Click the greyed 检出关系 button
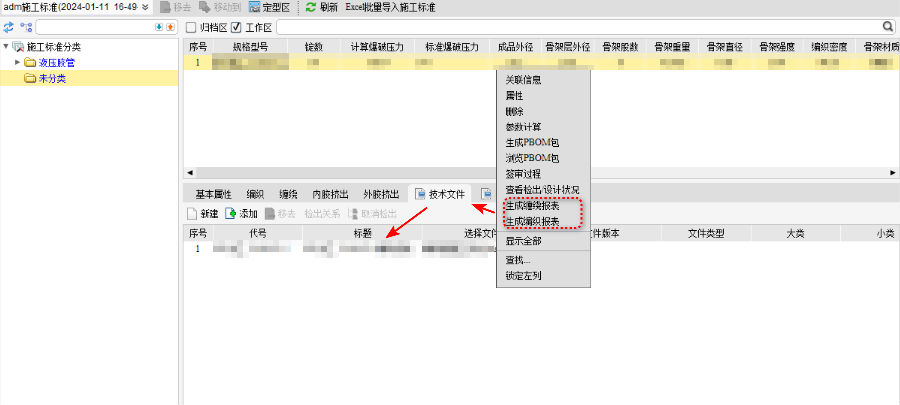900x405 pixels. (322, 214)
